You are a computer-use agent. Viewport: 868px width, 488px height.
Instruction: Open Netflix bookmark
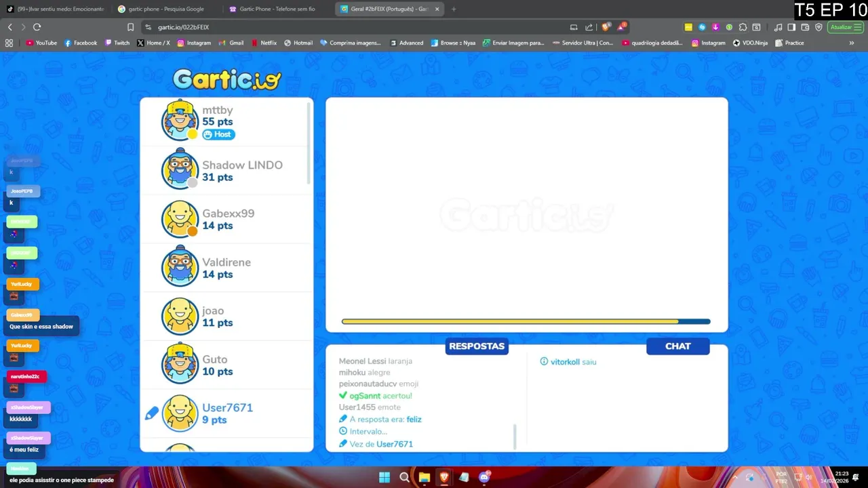(264, 43)
